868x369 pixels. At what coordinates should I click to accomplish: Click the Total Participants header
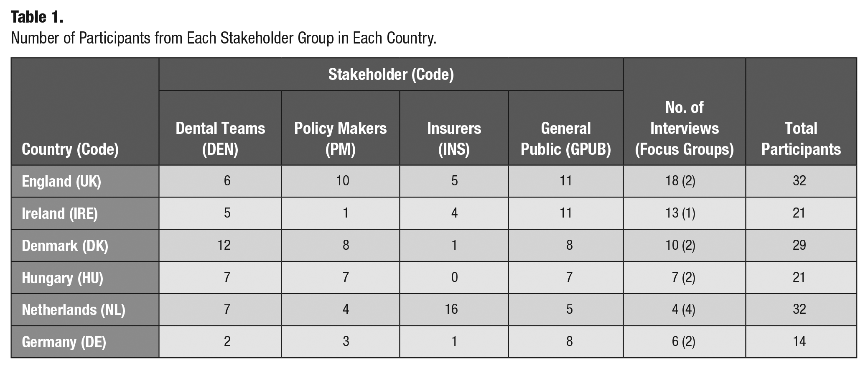801,111
